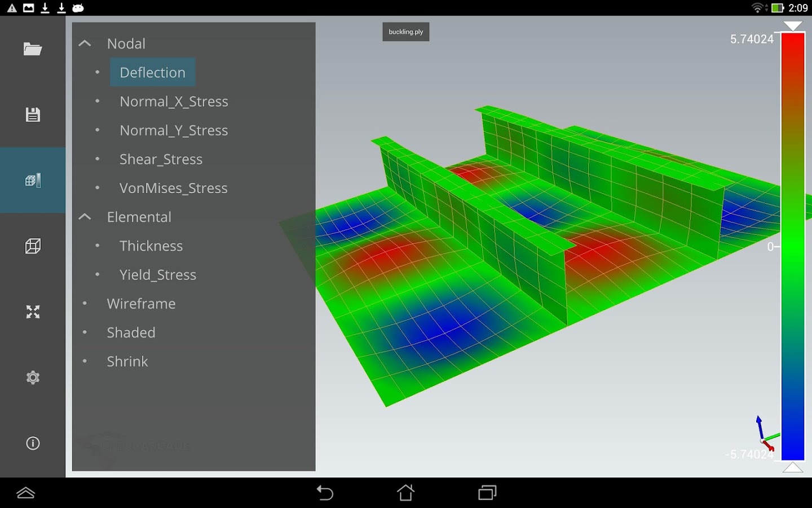This screenshot has width=812, height=508.
Task: Open settings gear icon
Action: (x=33, y=377)
